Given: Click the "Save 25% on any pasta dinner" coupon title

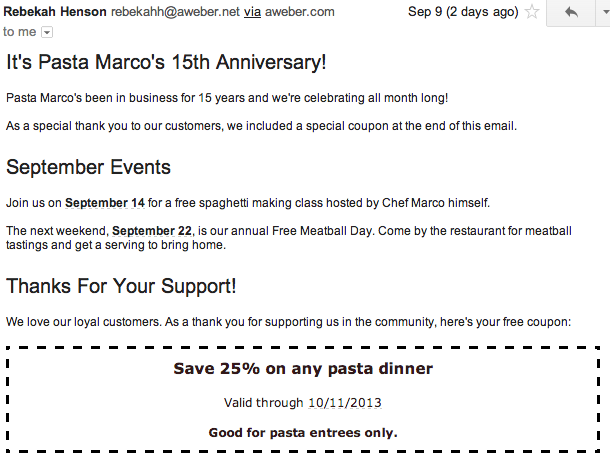Looking at the screenshot, I should coord(303,368).
